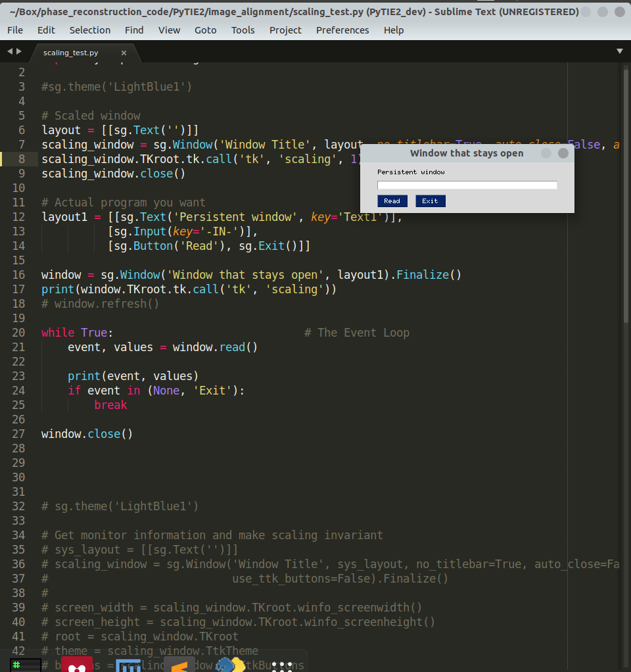The height and width of the screenshot is (672, 631).
Task: Open the Preferences menu
Action: point(342,30)
